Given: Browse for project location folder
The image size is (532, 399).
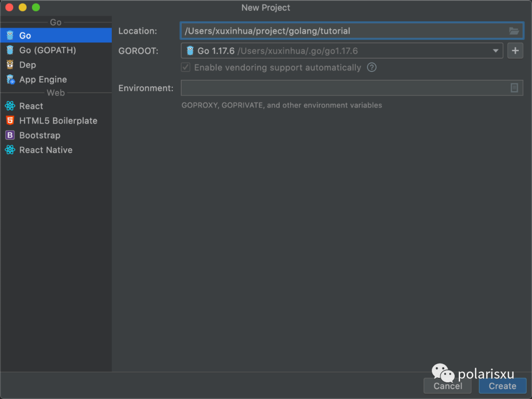Looking at the screenshot, I should click(x=514, y=31).
